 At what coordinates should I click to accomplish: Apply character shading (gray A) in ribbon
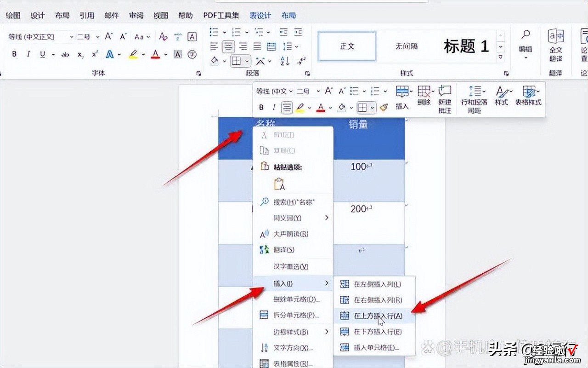(178, 54)
